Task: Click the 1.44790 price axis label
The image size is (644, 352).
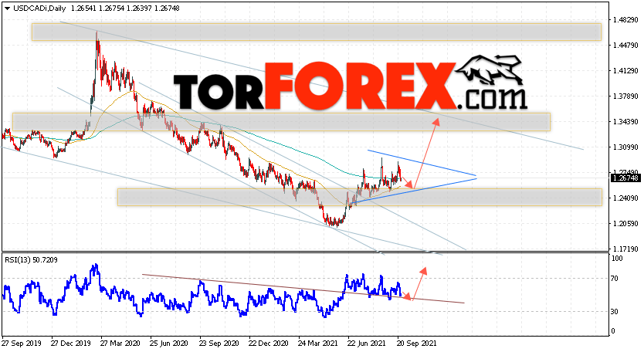Action: [x=625, y=46]
